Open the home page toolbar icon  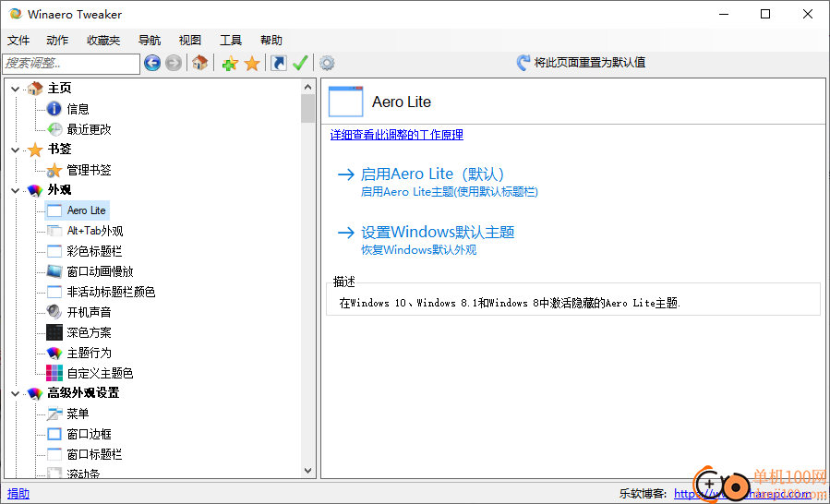pos(199,64)
